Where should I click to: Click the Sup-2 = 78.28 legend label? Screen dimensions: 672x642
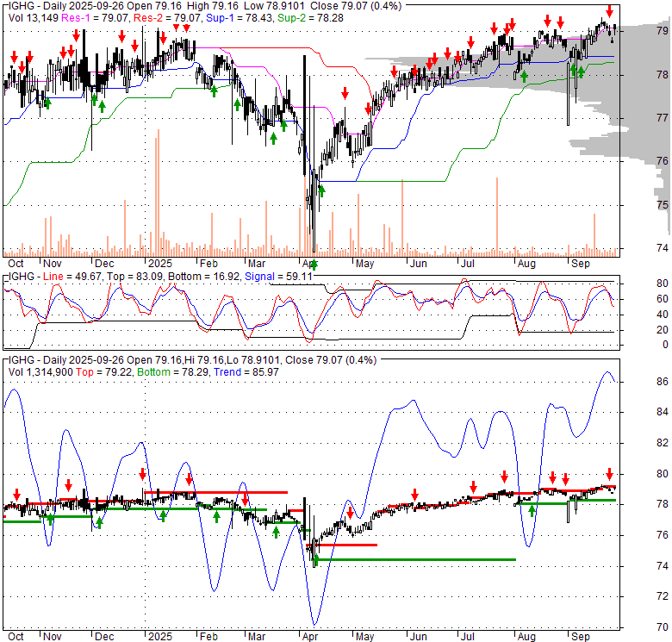click(311, 18)
